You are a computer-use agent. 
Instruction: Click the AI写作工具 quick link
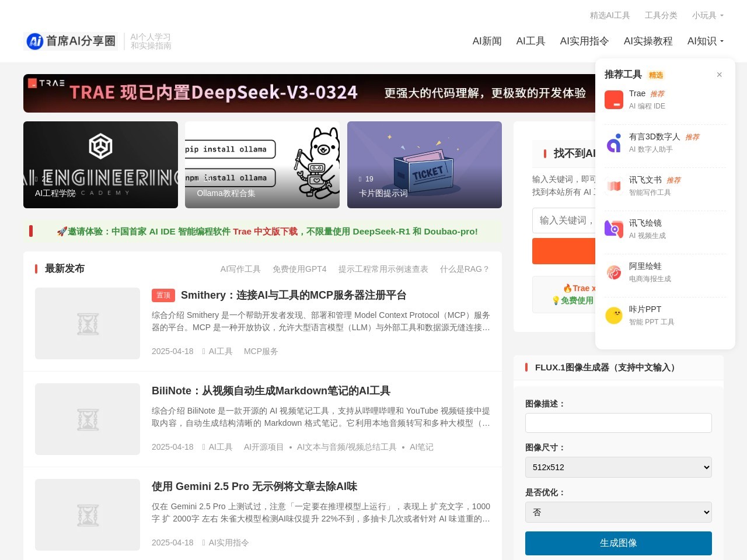(x=240, y=269)
